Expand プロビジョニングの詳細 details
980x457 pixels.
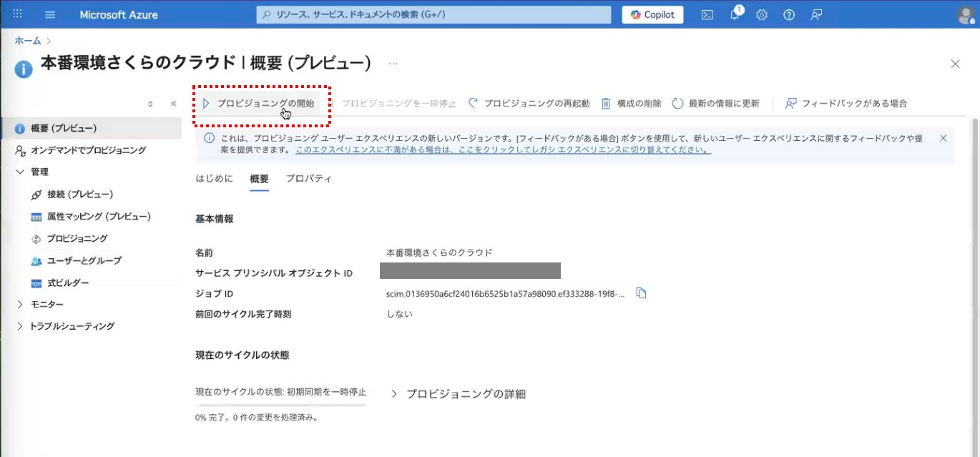459,394
